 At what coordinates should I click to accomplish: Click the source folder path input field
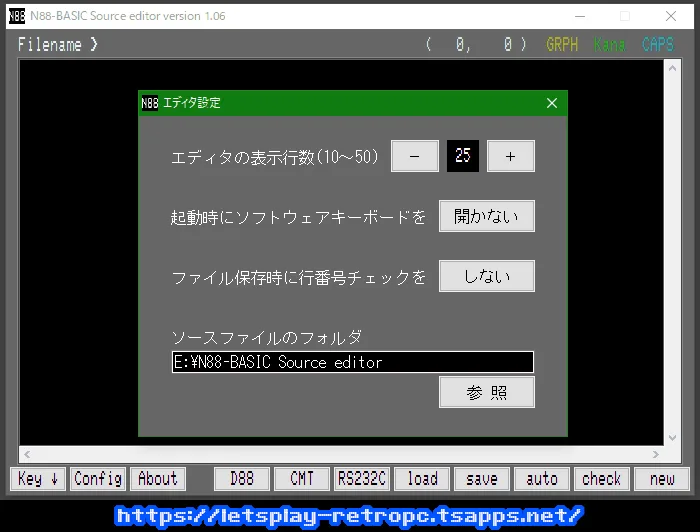coord(352,362)
